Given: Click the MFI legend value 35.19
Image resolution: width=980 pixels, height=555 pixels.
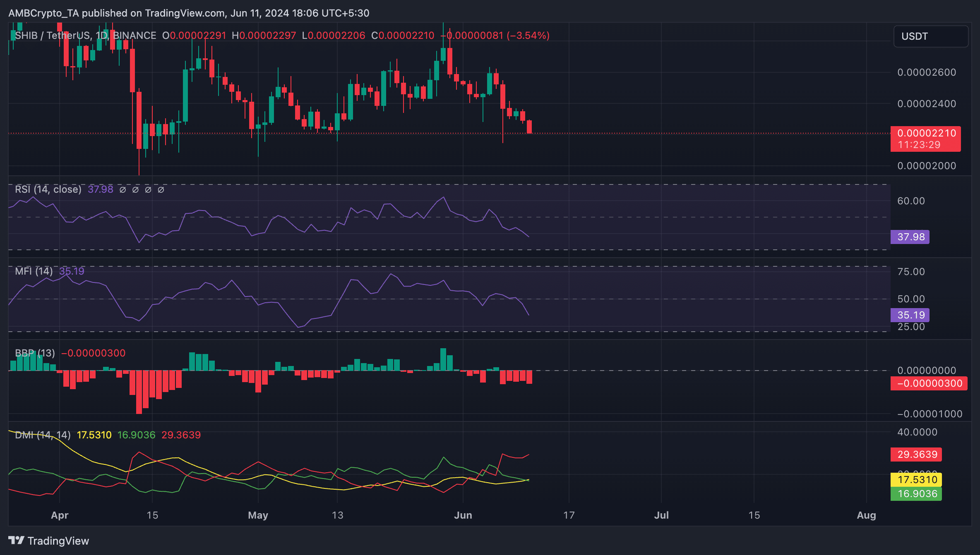Looking at the screenshot, I should click(x=72, y=271).
